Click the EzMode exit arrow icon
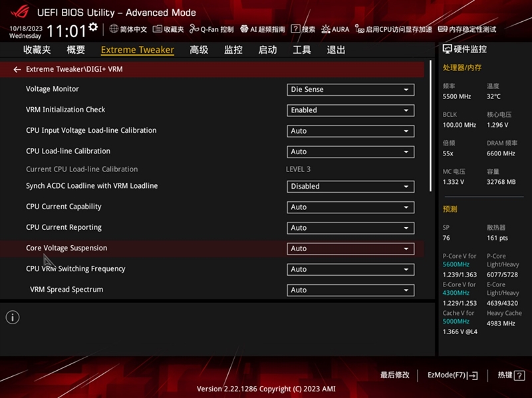The width and height of the screenshot is (532, 398). point(473,375)
